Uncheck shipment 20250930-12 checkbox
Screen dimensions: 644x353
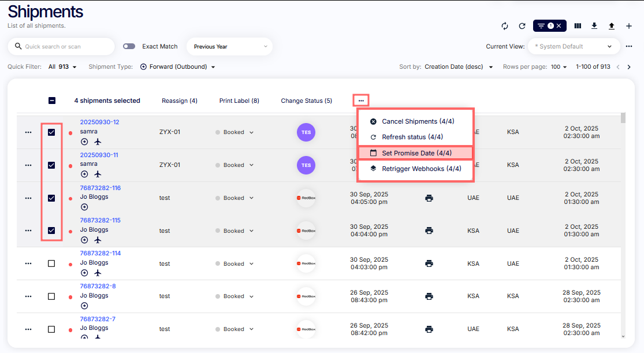click(x=51, y=132)
